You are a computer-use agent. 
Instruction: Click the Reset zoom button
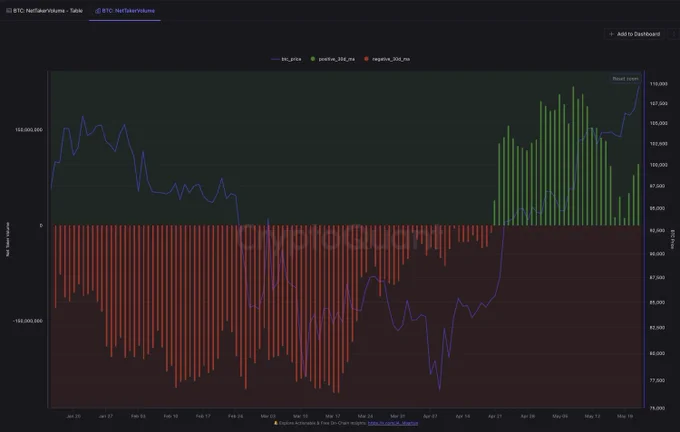(x=625, y=79)
